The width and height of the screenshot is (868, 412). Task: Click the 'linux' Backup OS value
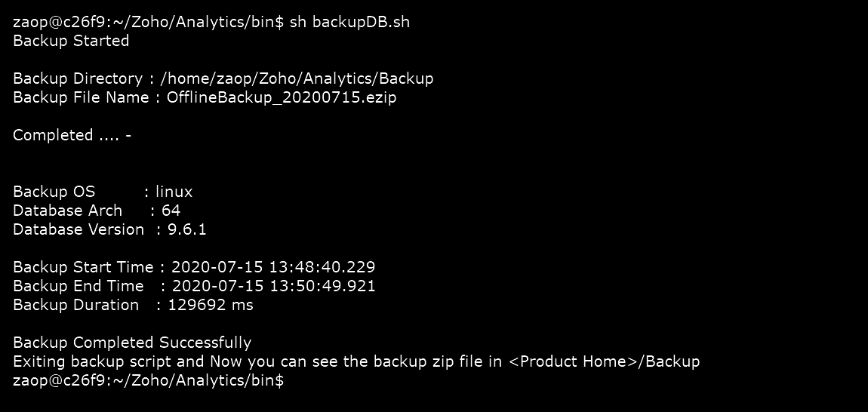174,192
